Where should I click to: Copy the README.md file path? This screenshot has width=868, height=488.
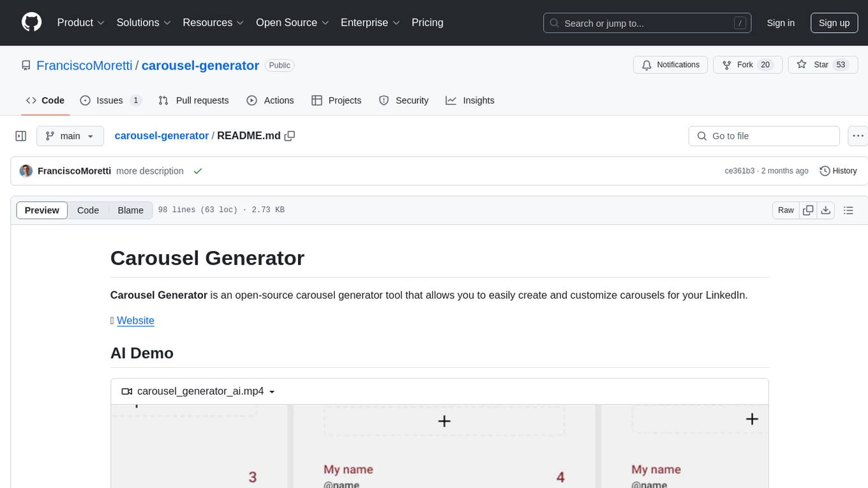point(290,136)
